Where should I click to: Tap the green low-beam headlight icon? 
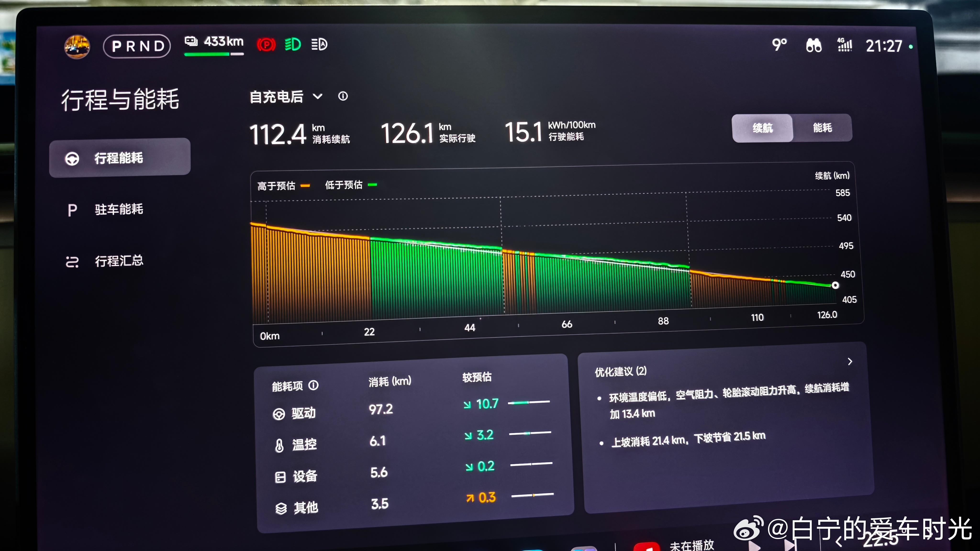(293, 44)
